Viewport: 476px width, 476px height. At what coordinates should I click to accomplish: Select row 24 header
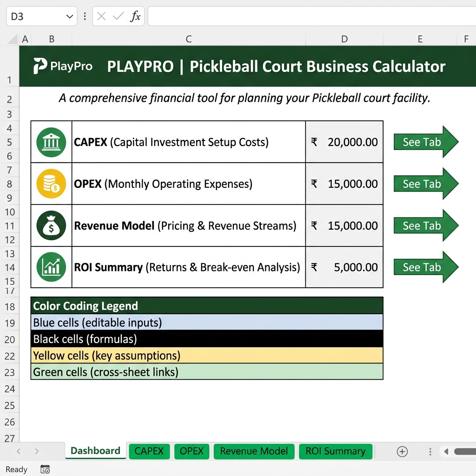coord(9,389)
